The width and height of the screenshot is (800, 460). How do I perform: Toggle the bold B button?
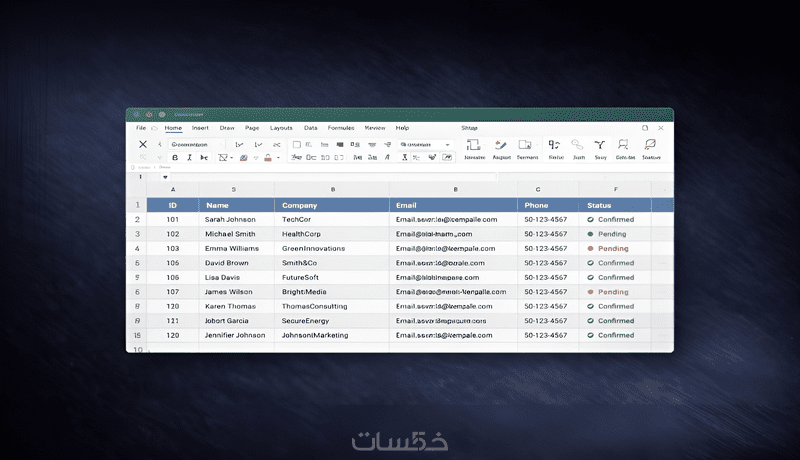175,158
